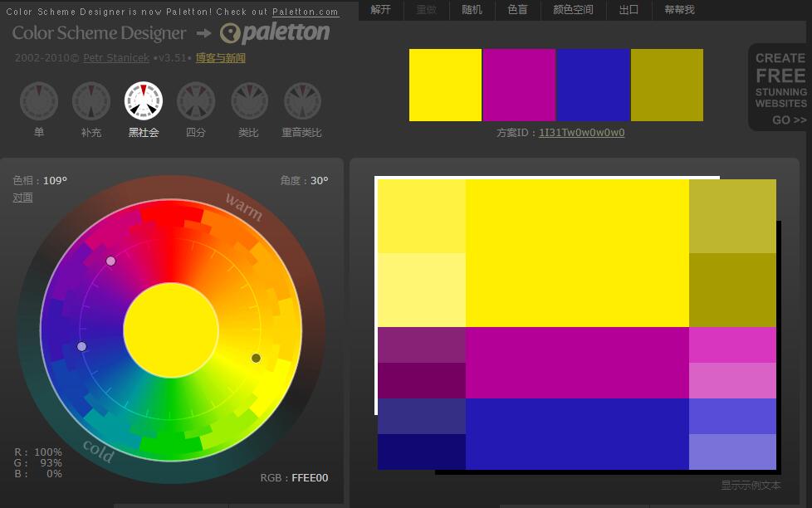Image resolution: width=812 pixels, height=508 pixels.
Task: Select the 单 (mono) scheme icon
Action: (x=38, y=101)
